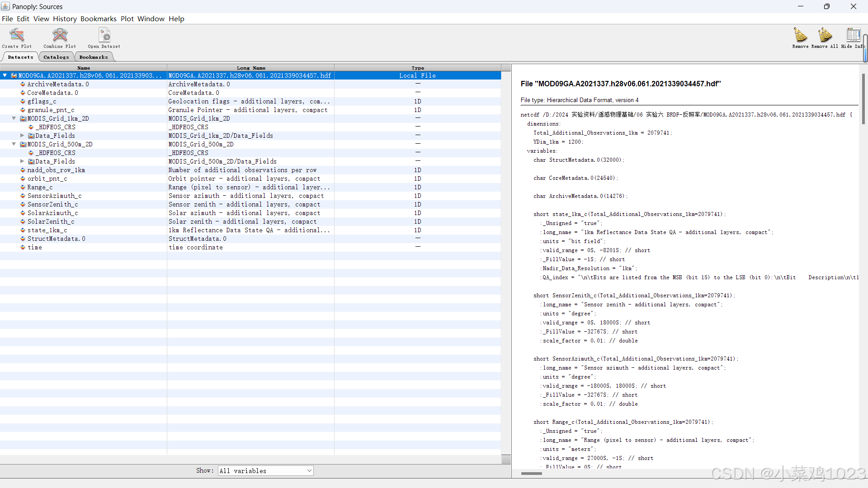
Task: Collapse the MODIS_Grid_1km_2D group
Action: click(x=14, y=119)
